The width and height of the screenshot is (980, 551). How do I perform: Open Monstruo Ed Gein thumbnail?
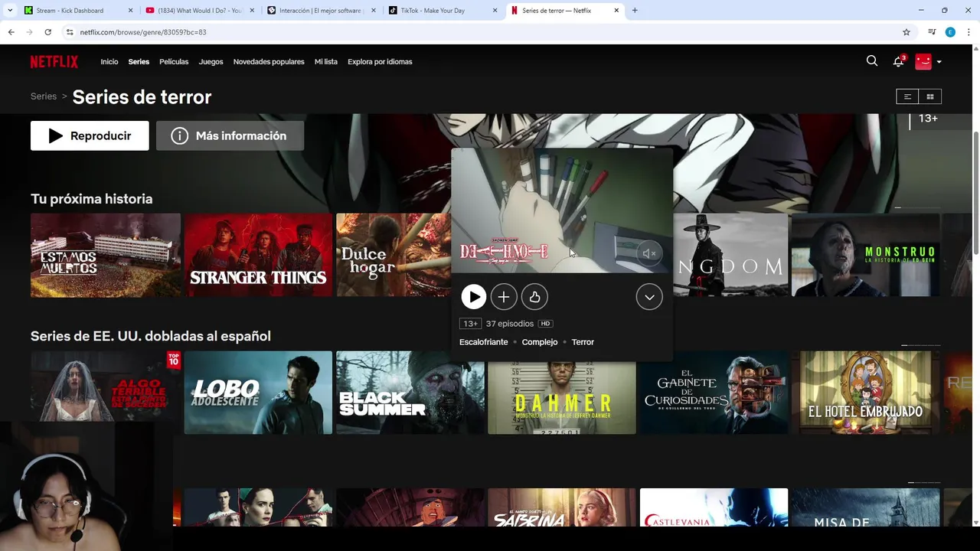point(865,255)
